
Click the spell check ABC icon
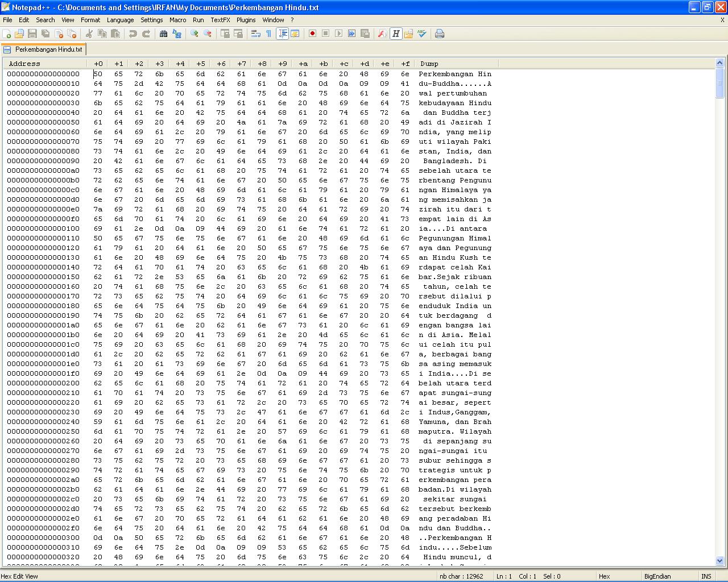[422, 34]
